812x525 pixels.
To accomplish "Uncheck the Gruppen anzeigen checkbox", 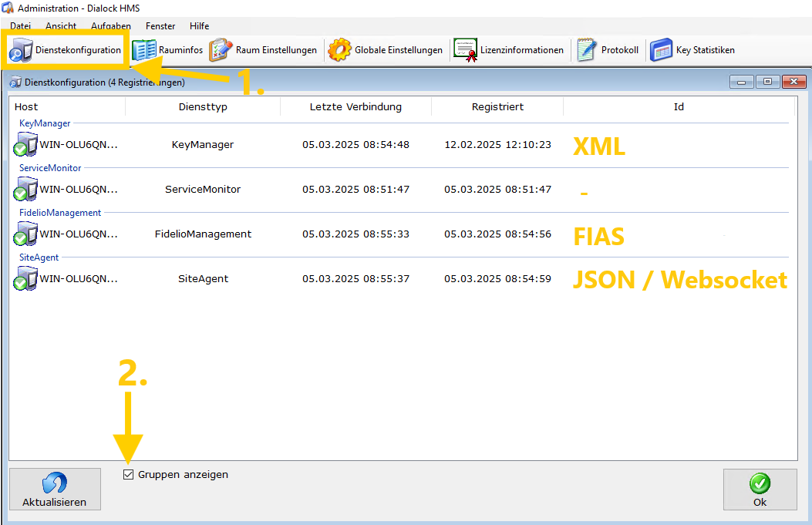I will pyautogui.click(x=129, y=475).
